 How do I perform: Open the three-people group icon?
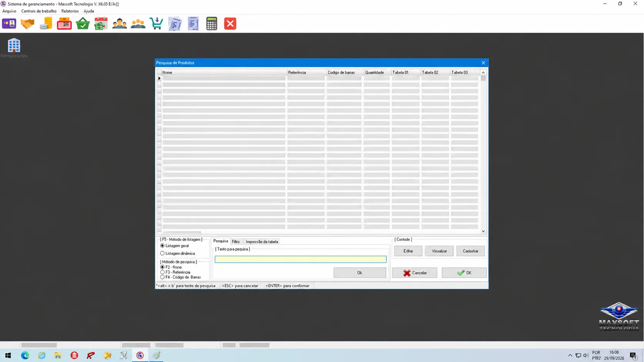(x=138, y=24)
